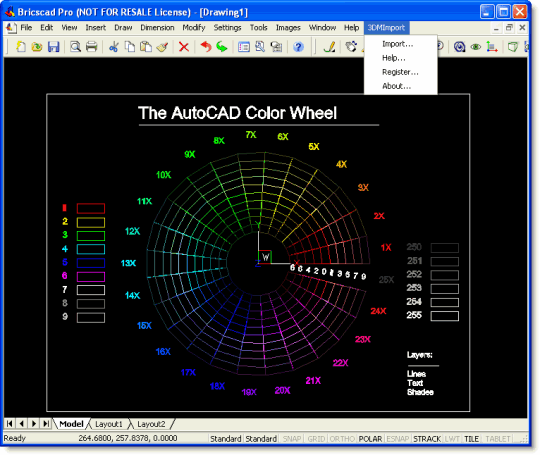Switch to the Layout2 tab

click(x=151, y=424)
